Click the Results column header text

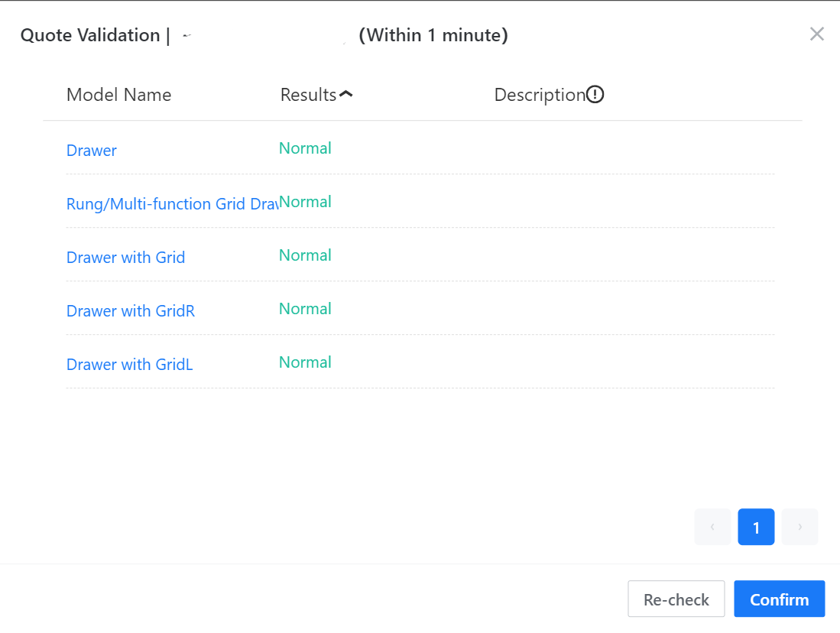click(308, 95)
